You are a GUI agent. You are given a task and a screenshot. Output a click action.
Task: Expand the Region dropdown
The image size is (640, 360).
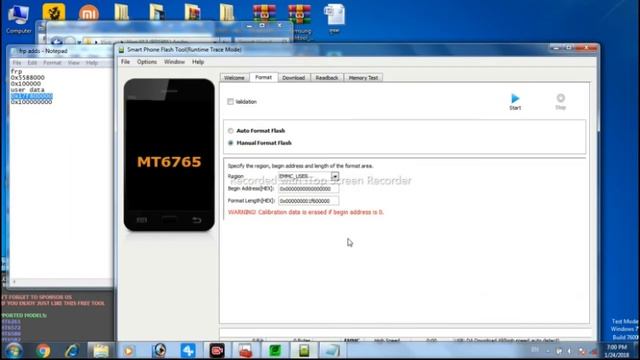pyautogui.click(x=335, y=176)
